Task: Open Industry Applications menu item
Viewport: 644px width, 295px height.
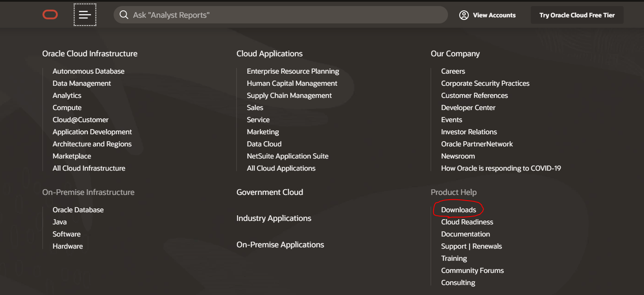Action: [x=274, y=218]
